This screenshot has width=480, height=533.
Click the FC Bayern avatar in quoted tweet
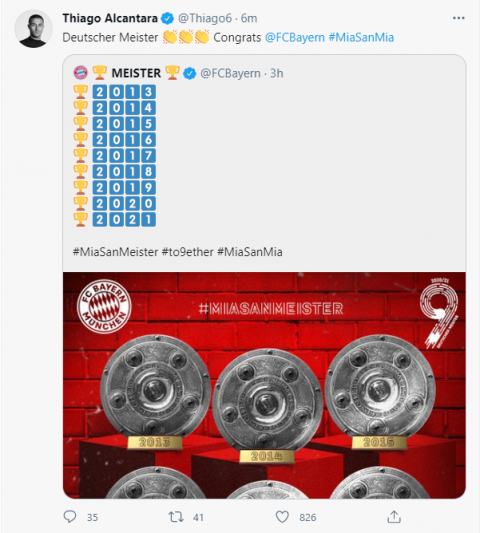(x=81, y=73)
